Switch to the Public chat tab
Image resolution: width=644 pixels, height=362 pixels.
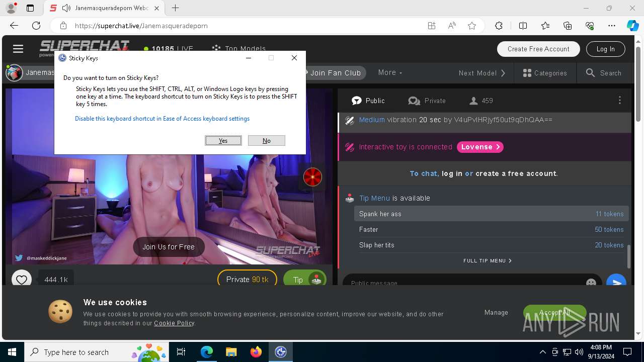(368, 101)
